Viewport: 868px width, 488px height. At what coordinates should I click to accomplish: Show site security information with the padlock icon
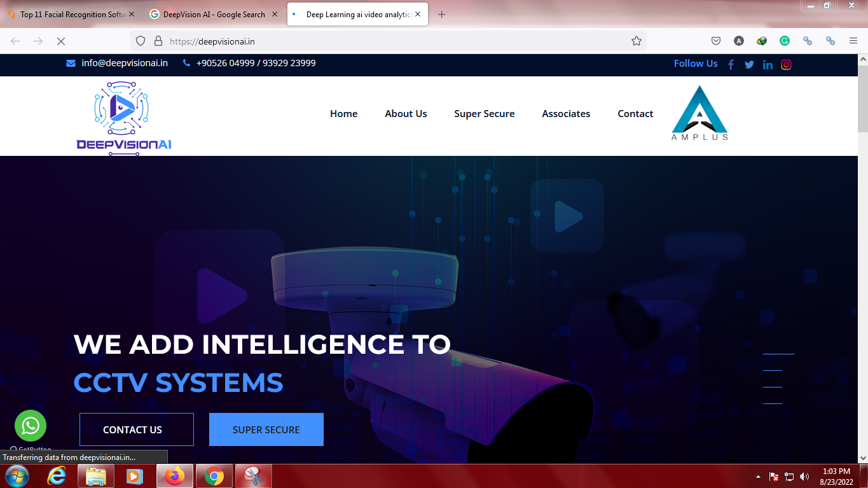point(158,41)
